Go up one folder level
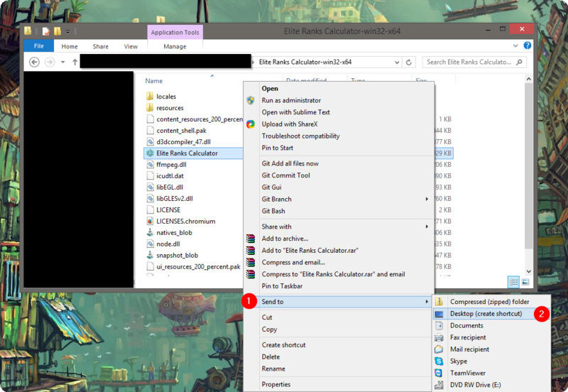The height and width of the screenshot is (392, 568). [x=75, y=62]
